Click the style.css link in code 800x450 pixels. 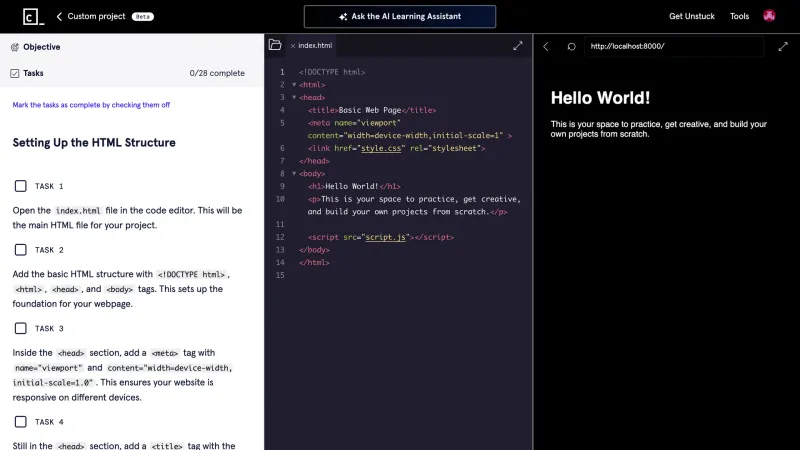click(381, 148)
